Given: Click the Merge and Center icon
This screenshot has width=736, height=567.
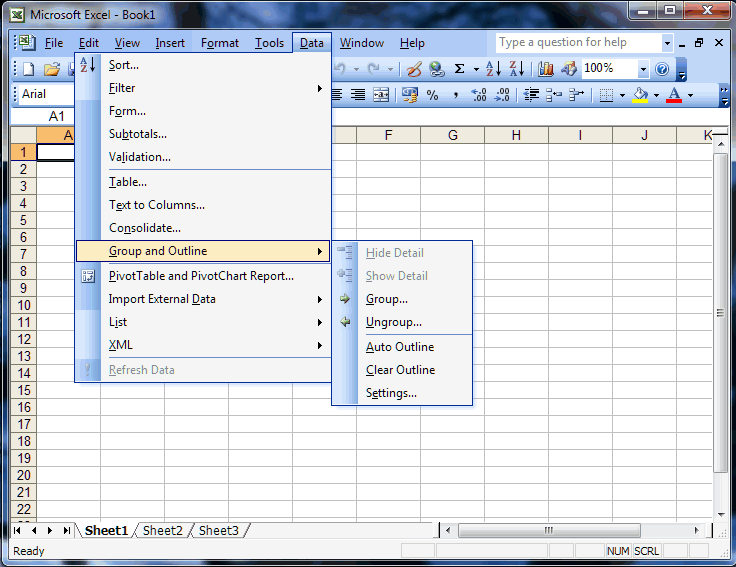Looking at the screenshot, I should (x=381, y=95).
